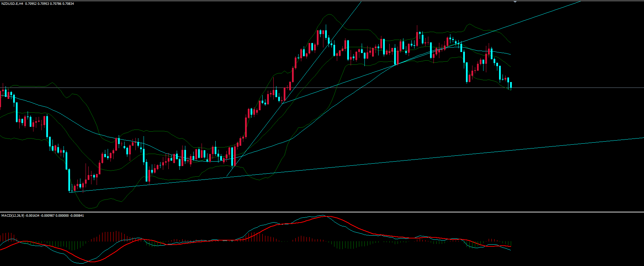Click the red MACD signal line peak
This screenshot has height=266, width=644.
point(330,217)
